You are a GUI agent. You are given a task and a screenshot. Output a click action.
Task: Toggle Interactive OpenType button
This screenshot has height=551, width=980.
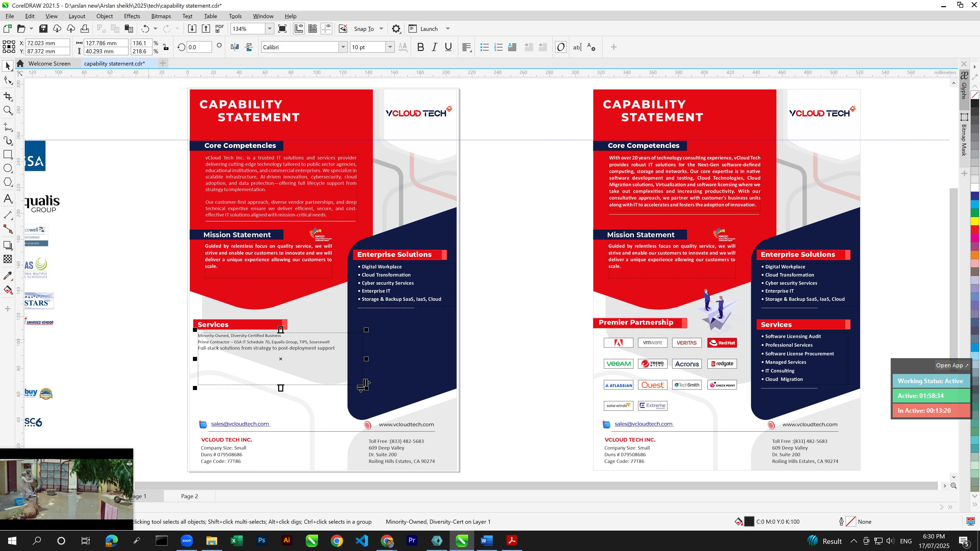[x=561, y=47]
